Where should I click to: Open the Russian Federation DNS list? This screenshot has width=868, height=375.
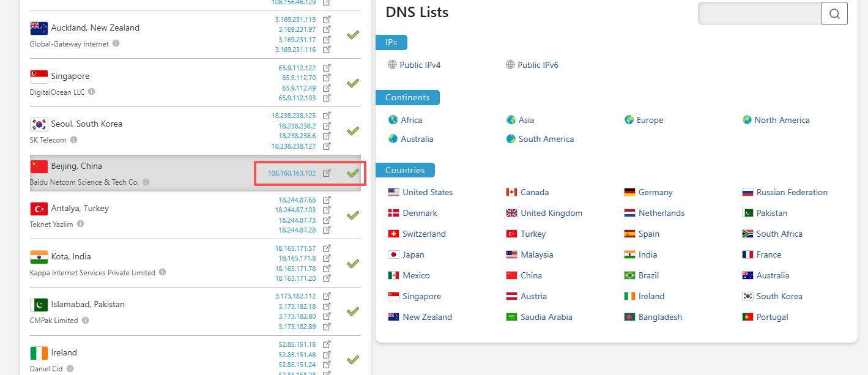792,192
